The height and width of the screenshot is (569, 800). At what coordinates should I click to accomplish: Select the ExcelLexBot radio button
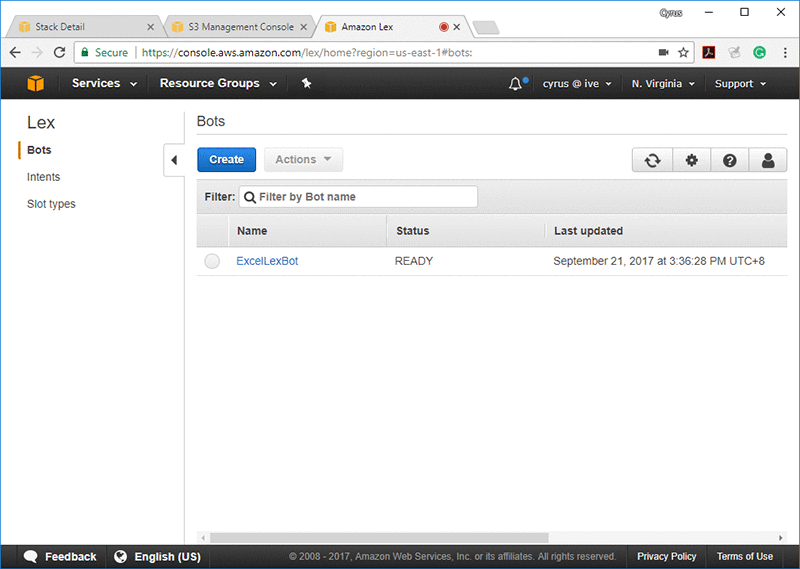(212, 261)
